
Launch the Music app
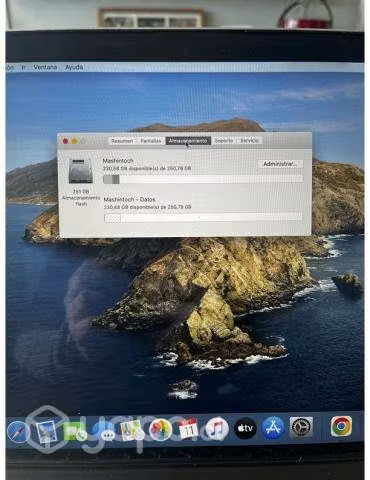(x=217, y=429)
